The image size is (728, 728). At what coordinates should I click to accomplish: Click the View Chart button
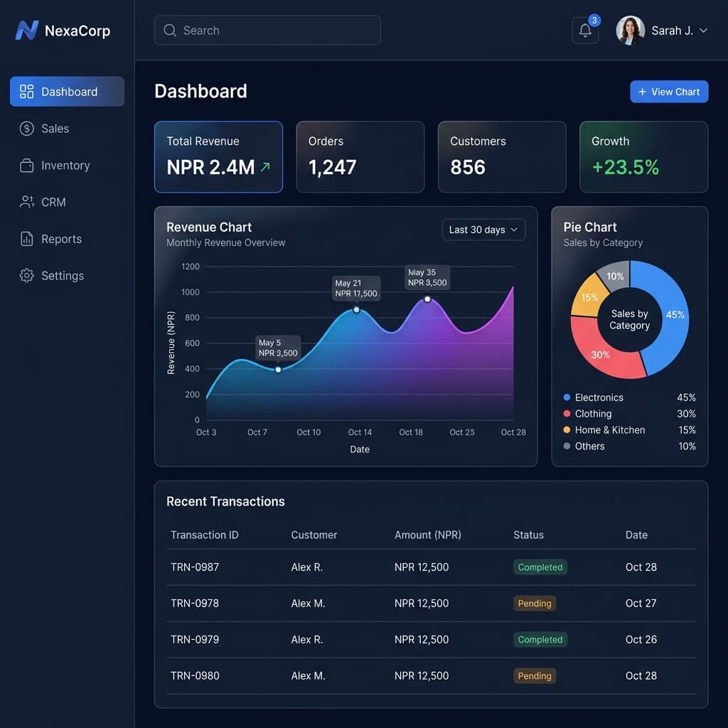(x=668, y=92)
